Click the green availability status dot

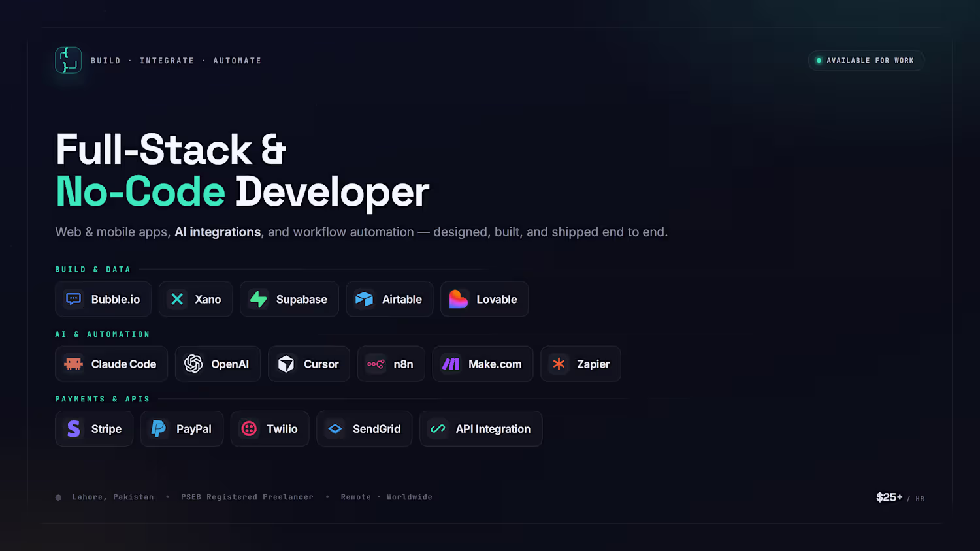(819, 60)
